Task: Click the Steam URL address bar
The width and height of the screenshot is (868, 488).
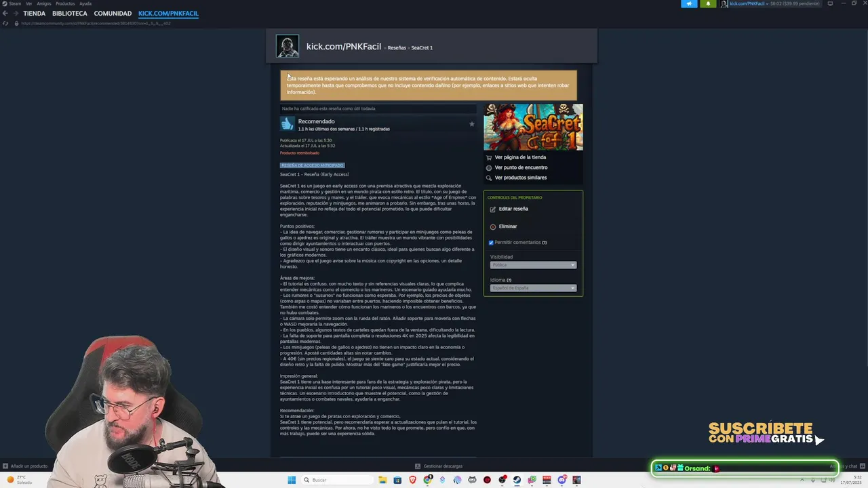Action: point(96,23)
